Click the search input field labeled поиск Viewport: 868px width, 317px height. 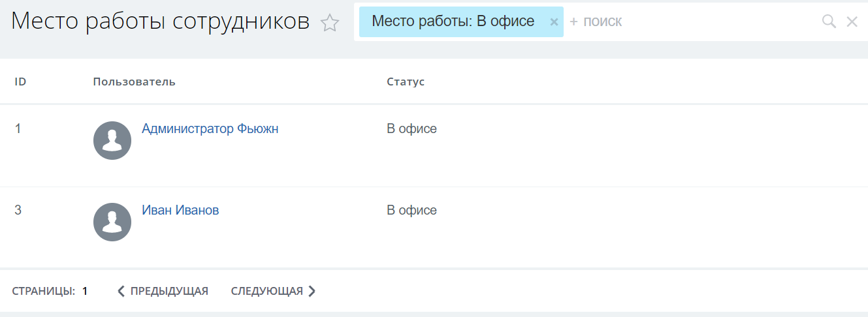click(x=686, y=22)
